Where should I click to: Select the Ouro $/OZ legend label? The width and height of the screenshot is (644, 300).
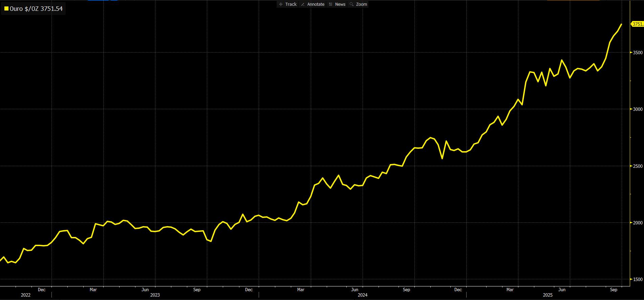click(x=36, y=9)
